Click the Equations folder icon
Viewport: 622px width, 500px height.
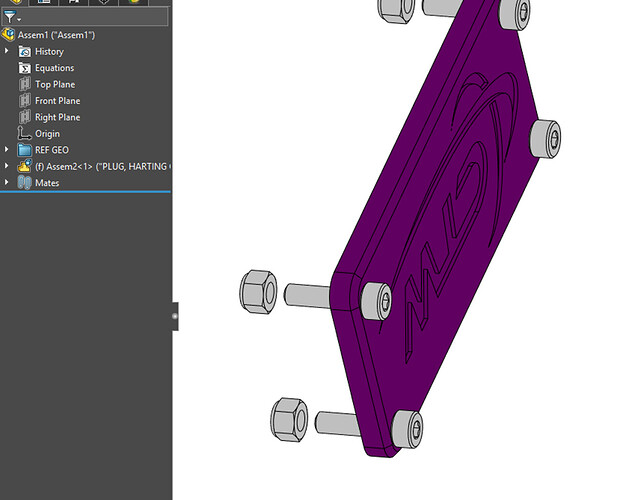25,68
